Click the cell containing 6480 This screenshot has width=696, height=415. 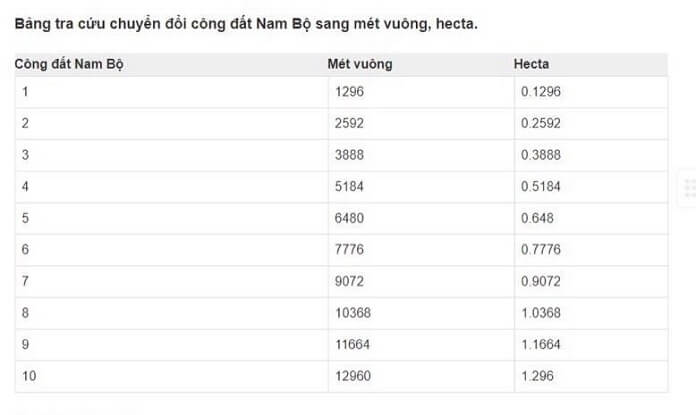tap(421, 218)
